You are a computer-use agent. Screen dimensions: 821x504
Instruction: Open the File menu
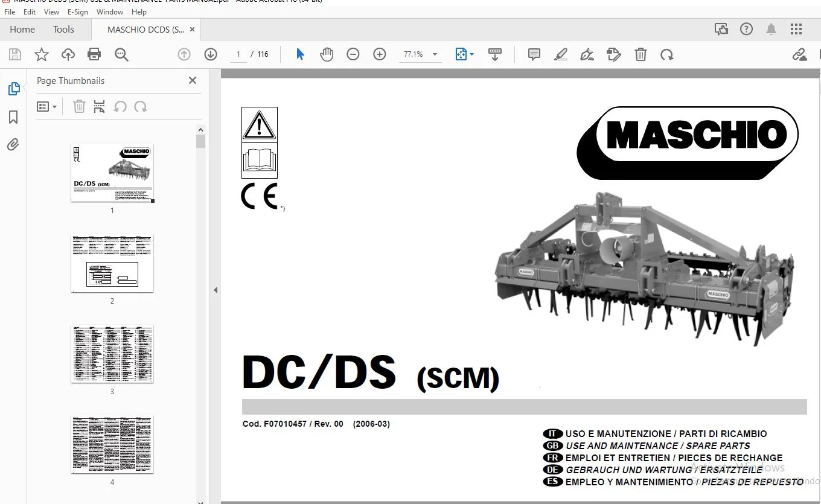(10, 11)
